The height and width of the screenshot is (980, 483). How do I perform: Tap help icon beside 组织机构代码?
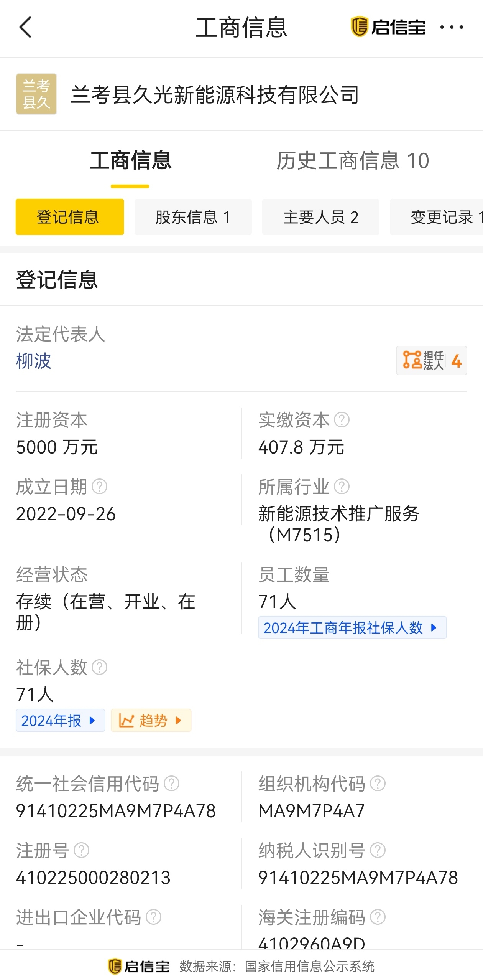(x=378, y=784)
